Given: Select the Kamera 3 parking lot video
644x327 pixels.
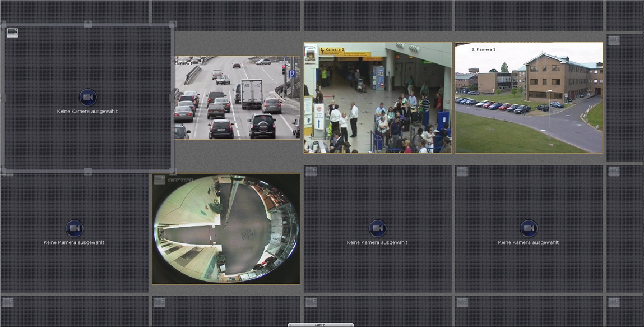Looking at the screenshot, I should 529,98.
